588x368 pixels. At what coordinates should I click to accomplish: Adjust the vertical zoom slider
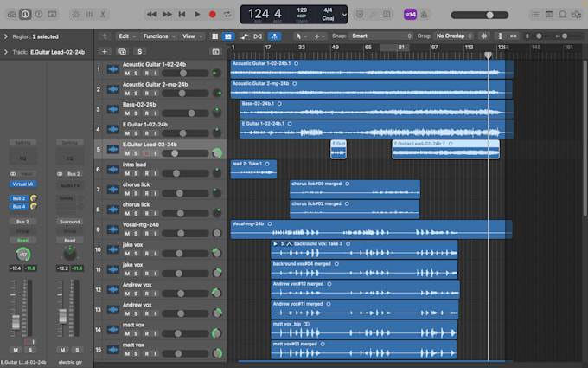(539, 36)
